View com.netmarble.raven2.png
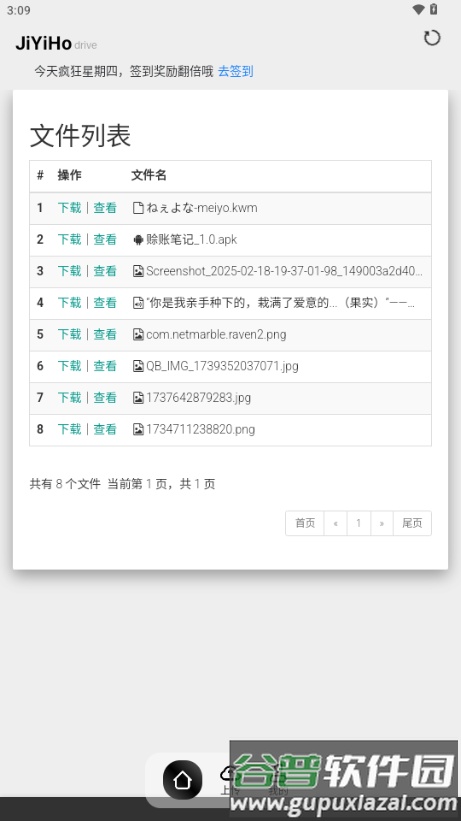Screen dimensions: 461x821 (x=105, y=334)
